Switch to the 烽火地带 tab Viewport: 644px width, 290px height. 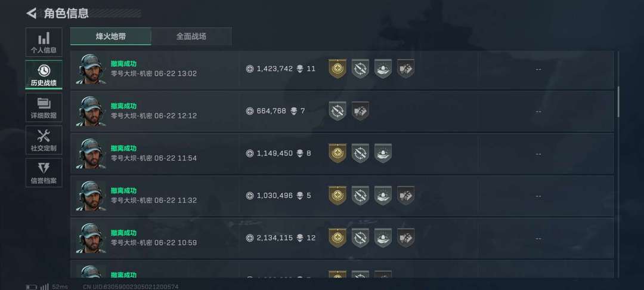click(x=111, y=36)
